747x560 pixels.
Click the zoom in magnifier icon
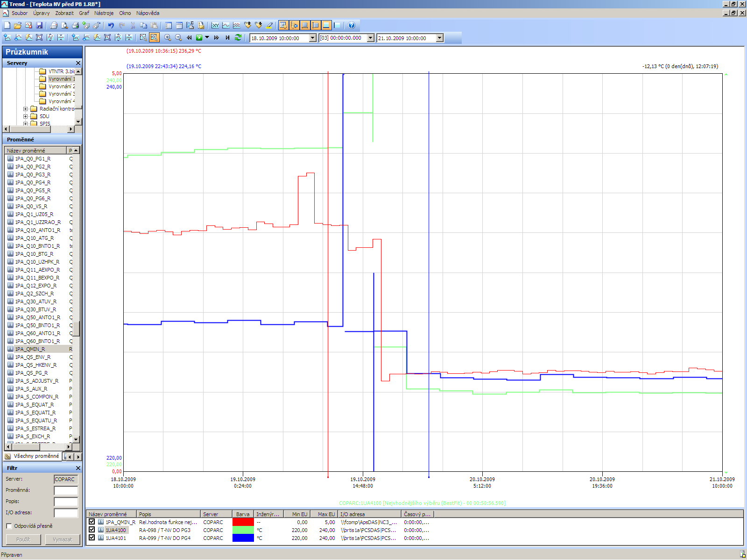[168, 37]
